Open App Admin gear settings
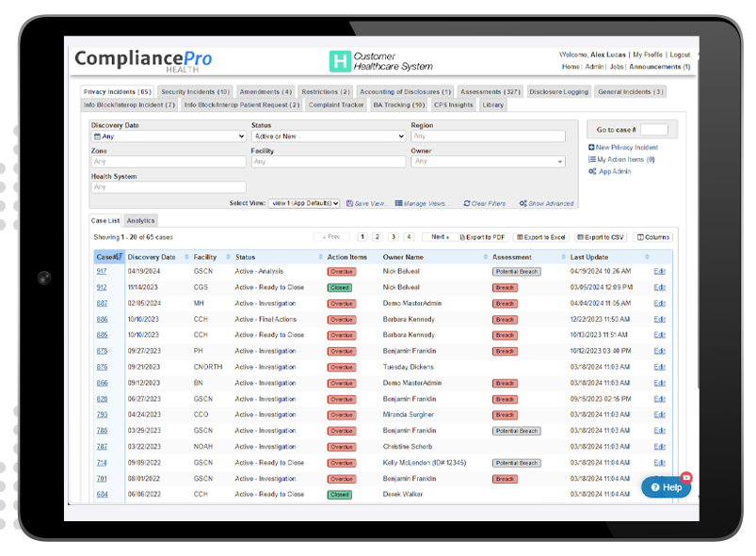The height and width of the screenshot is (556, 756). (x=591, y=172)
